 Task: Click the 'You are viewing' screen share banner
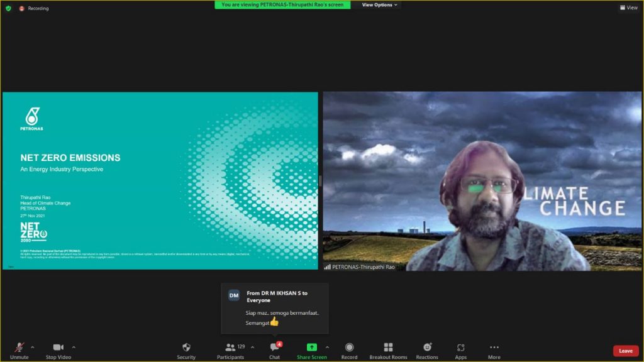pyautogui.click(x=282, y=5)
